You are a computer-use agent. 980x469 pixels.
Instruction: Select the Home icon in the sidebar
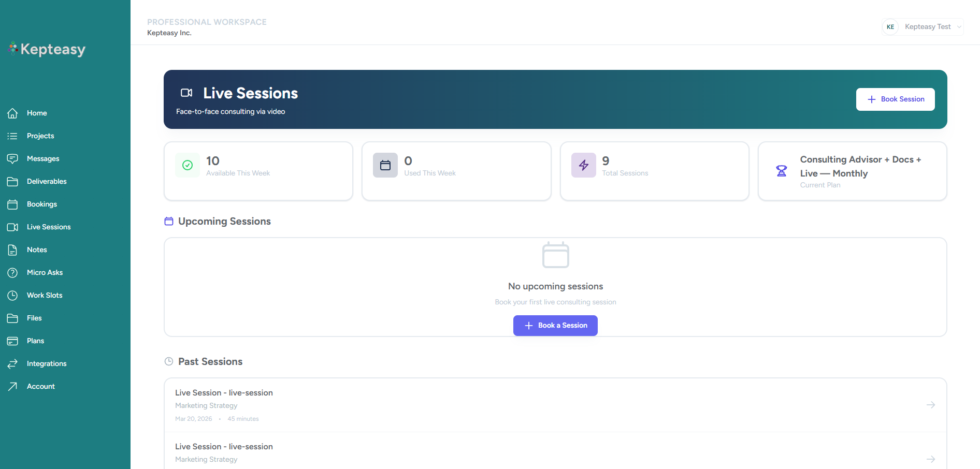(12, 113)
